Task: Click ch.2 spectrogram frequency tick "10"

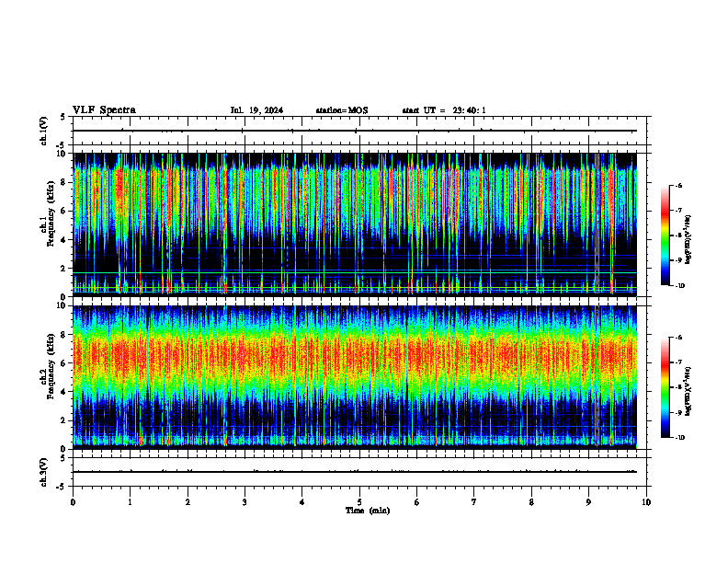Action: coord(61,305)
